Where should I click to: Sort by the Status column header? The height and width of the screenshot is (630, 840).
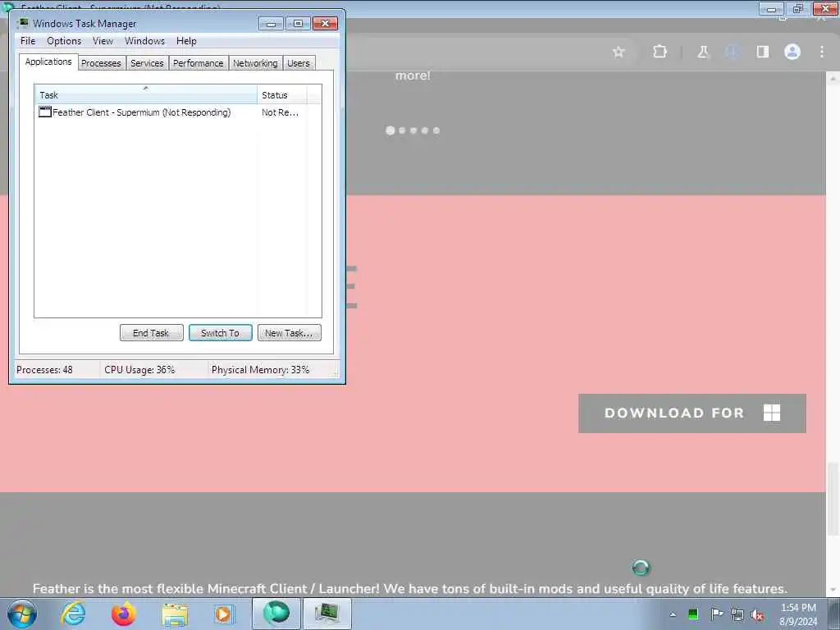282,95
